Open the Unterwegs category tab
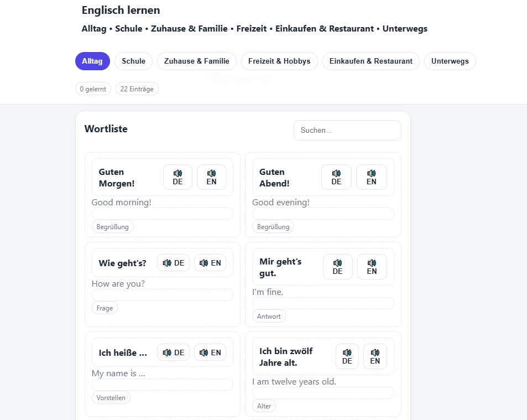The image size is (527, 420). (450, 61)
